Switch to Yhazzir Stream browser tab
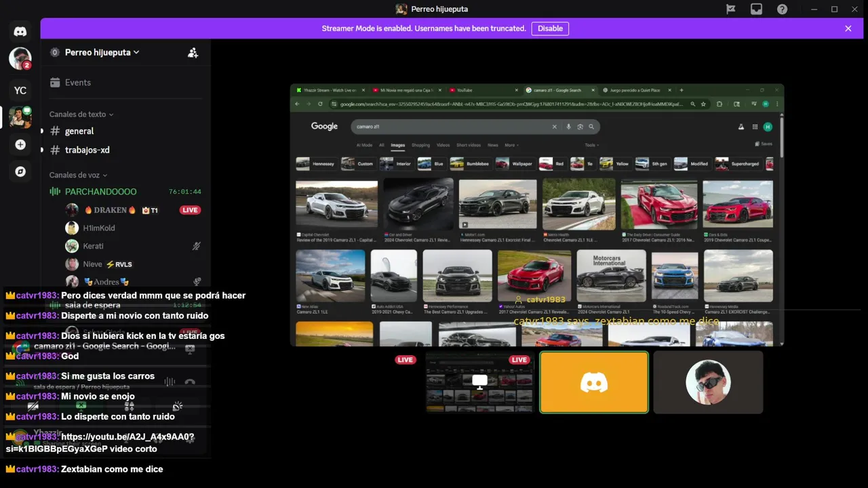Viewport: 868px width, 488px height. pyautogui.click(x=330, y=90)
